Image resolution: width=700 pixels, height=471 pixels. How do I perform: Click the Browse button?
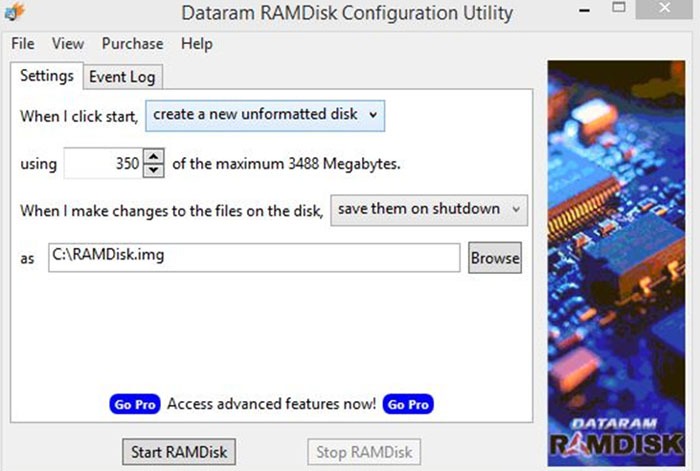tap(495, 258)
